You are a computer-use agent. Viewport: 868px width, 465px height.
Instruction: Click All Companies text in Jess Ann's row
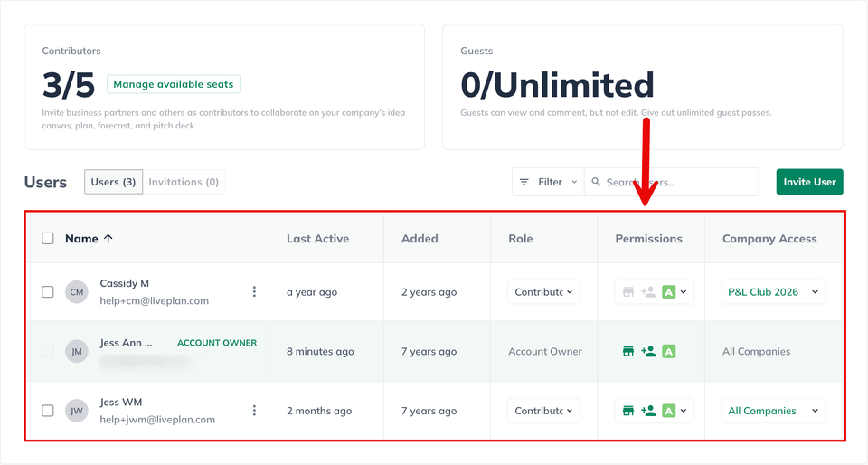click(x=756, y=352)
